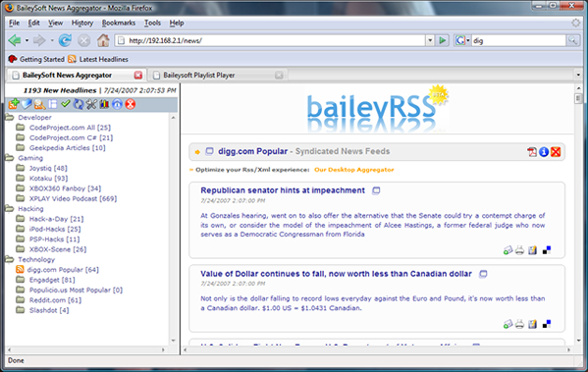Open the wrench and screwdriver settings icon
Viewport: 588px width, 372px height.
coord(91,104)
